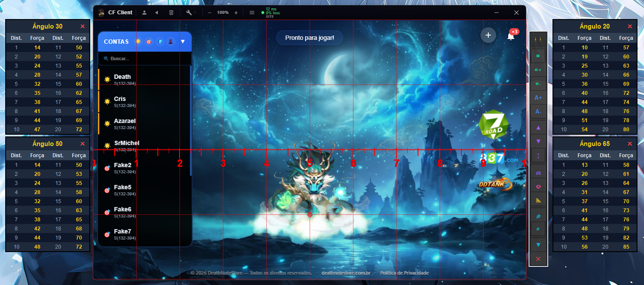Screen dimensions: 644x285
Task: Mute sound with the speaker icon
Action: pyautogui.click(x=157, y=13)
